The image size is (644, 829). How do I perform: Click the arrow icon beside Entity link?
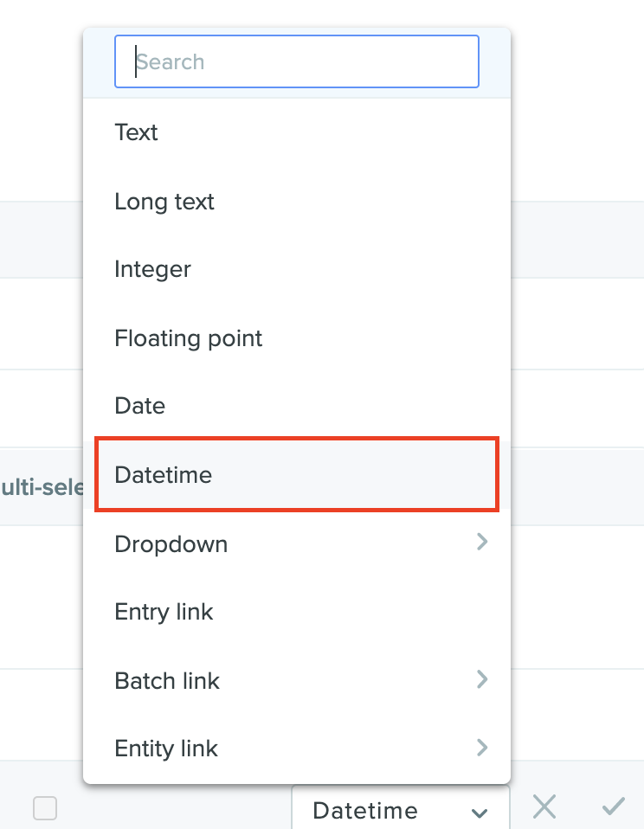click(481, 748)
